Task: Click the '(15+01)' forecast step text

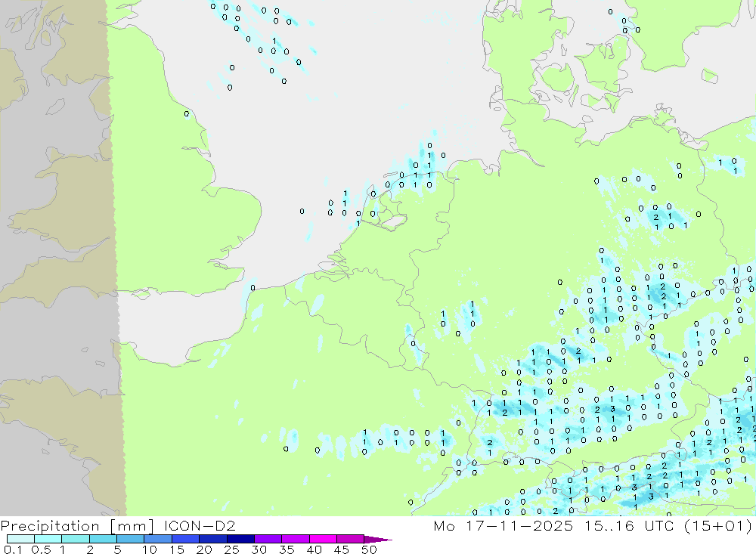Action: [718, 526]
